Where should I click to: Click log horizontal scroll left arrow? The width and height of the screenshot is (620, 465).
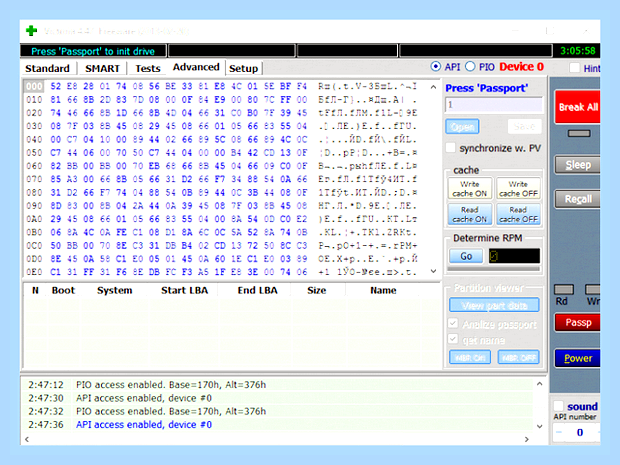click(x=27, y=439)
